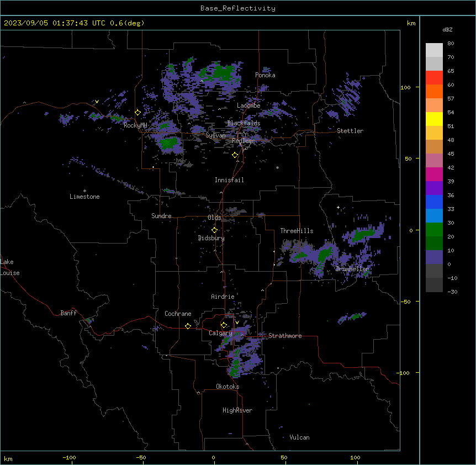Click the RockyMH label
Viewport: 476px width, 465px height.
[135, 125]
